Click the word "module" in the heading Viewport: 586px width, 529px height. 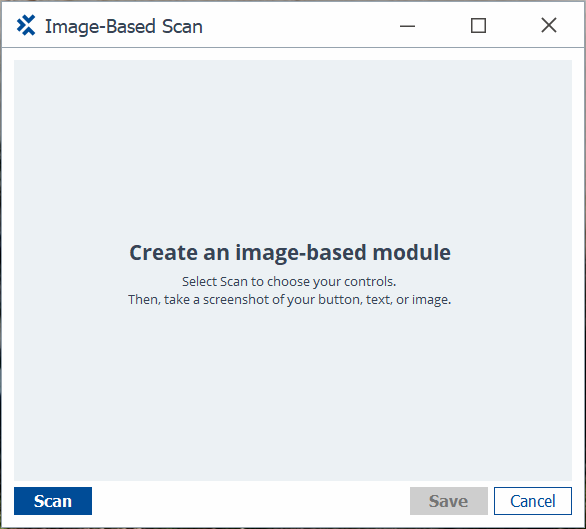[411, 252]
